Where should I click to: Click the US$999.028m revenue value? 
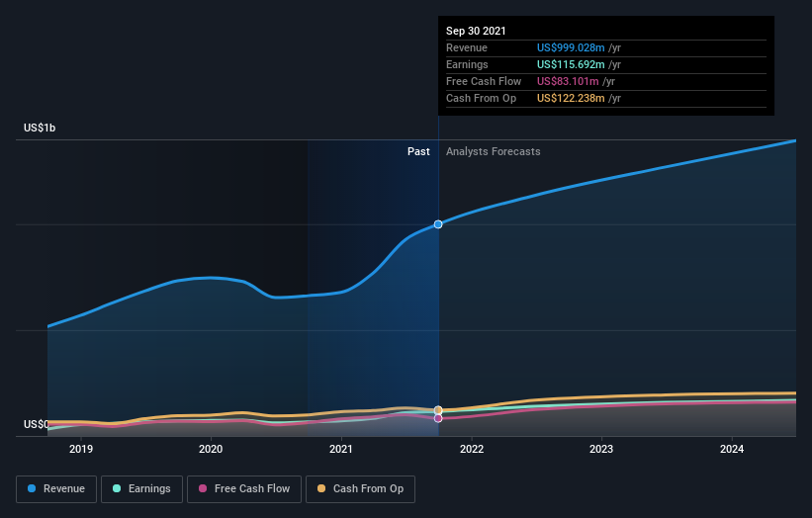(571, 47)
